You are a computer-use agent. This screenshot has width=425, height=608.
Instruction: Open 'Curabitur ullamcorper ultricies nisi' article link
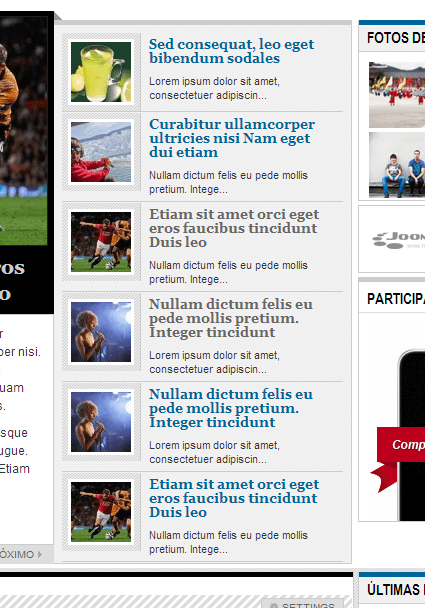tap(232, 138)
